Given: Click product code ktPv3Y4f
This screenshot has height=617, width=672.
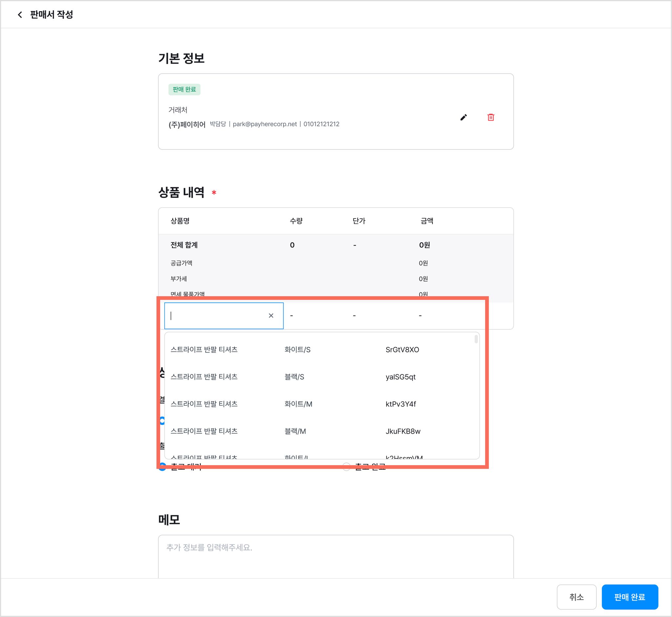Looking at the screenshot, I should click(x=401, y=404).
